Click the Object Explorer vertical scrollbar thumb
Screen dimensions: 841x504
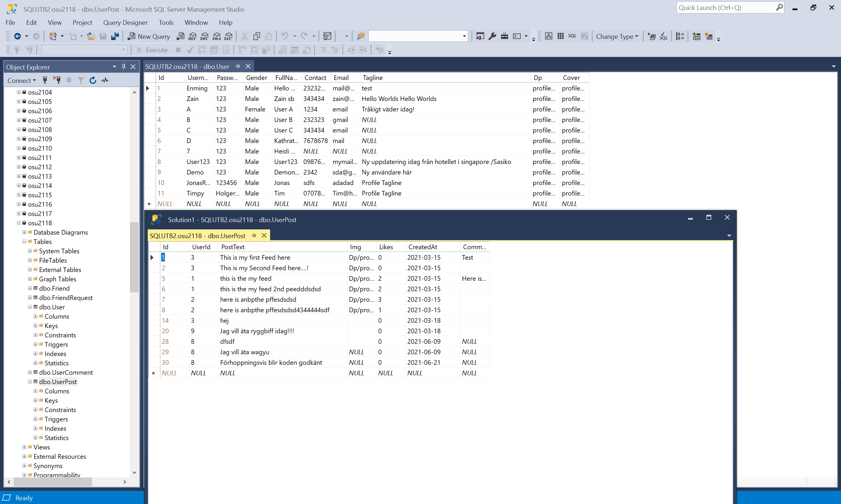(x=134, y=257)
